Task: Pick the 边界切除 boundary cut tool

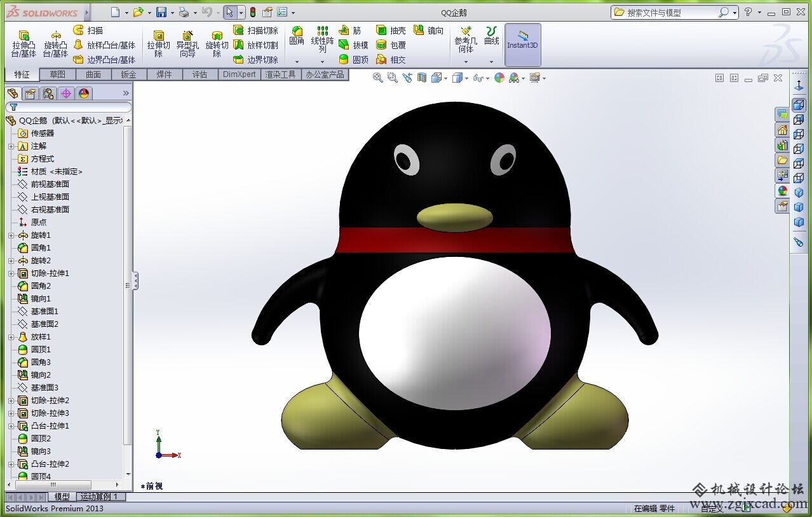Action: [x=255, y=60]
